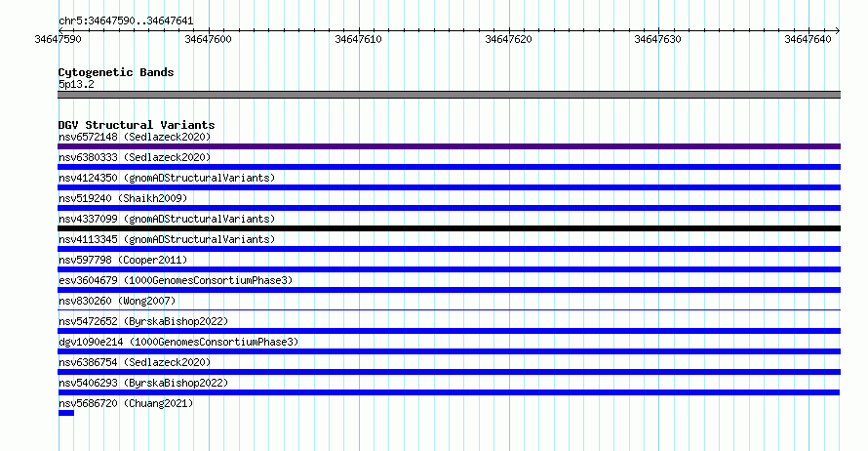Click the thin blue line for nsv830260

(x=449, y=309)
